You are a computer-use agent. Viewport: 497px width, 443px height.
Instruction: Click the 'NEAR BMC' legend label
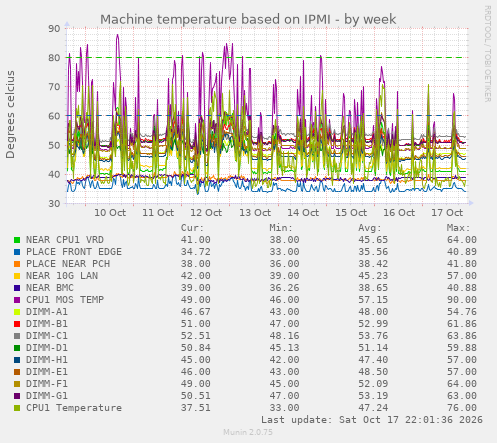point(50,288)
